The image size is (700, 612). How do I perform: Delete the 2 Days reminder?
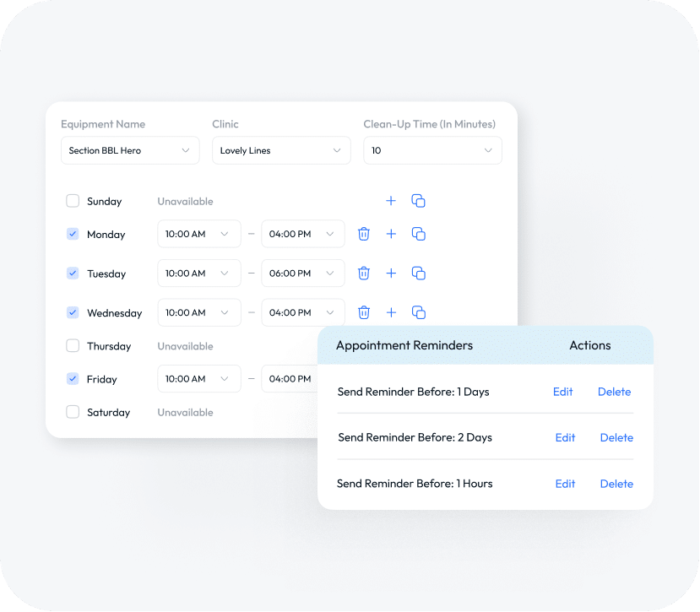tap(616, 437)
